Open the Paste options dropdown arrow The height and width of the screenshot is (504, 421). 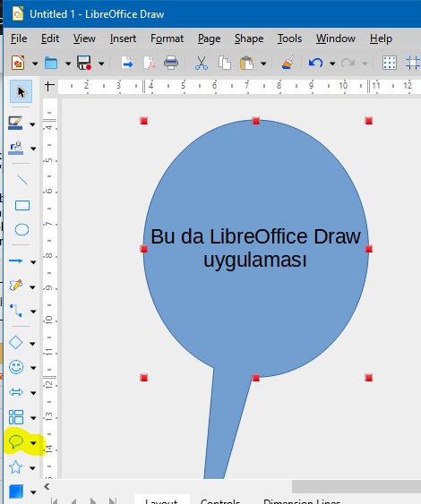point(263,64)
